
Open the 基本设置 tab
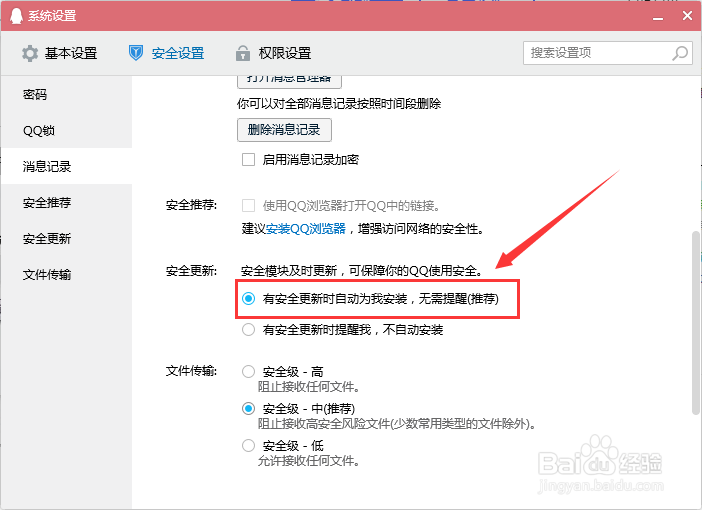pyautogui.click(x=60, y=53)
